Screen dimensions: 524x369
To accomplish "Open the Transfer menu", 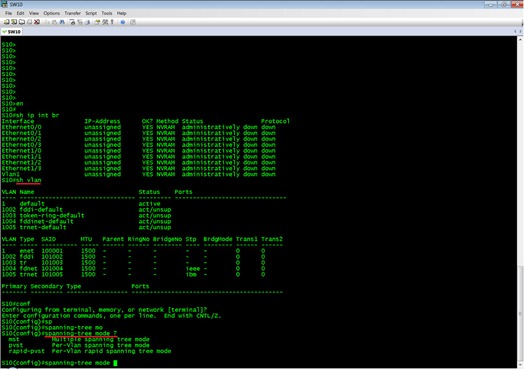I will 73,13.
